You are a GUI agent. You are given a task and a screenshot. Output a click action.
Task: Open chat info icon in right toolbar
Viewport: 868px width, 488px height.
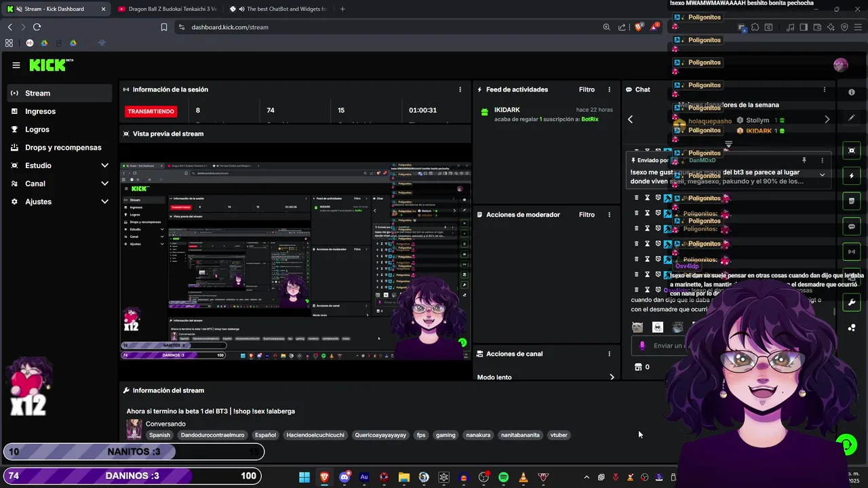point(852,92)
